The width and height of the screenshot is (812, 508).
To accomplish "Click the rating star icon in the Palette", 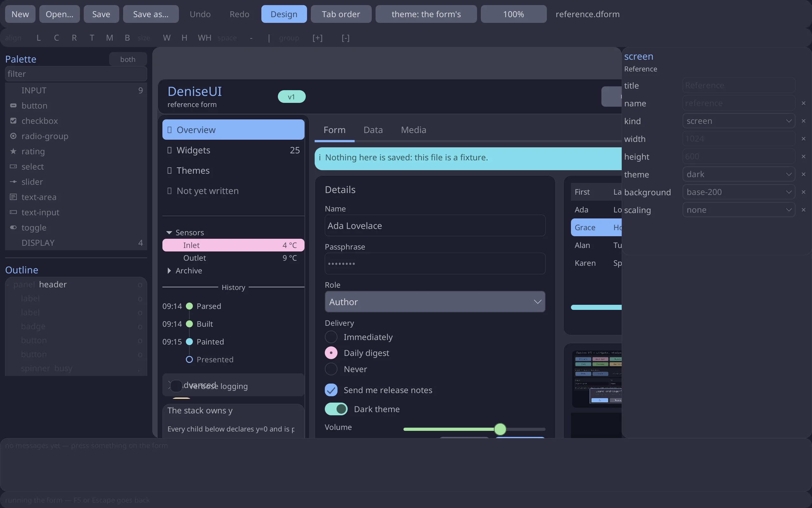I will (13, 151).
